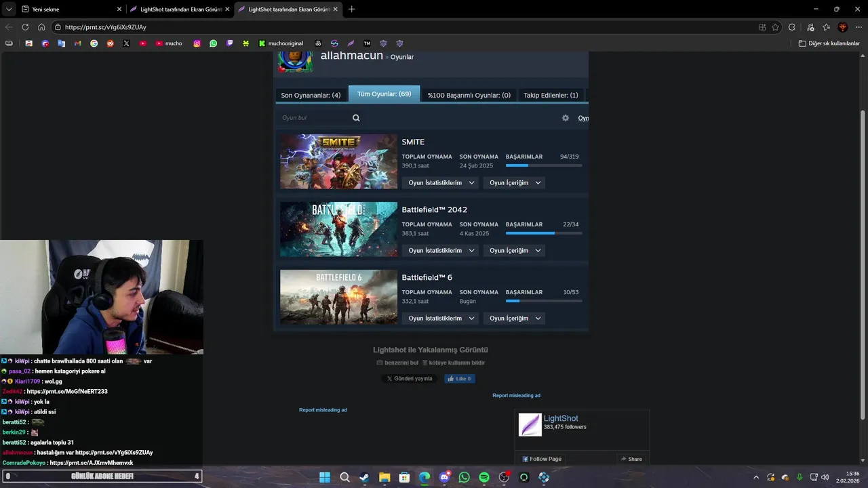This screenshot has width=868, height=488.
Task: Open Takip Edilenler (1) tab
Action: click(x=551, y=96)
